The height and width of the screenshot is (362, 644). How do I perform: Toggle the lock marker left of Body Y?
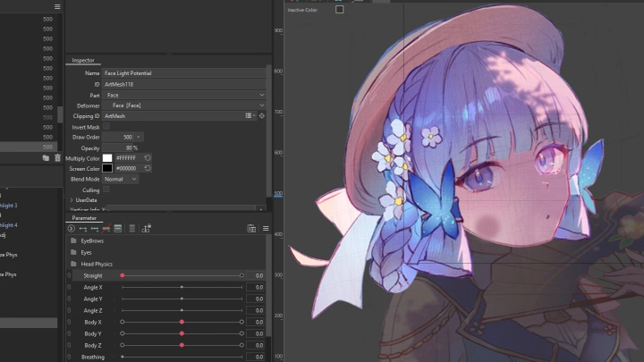69,333
